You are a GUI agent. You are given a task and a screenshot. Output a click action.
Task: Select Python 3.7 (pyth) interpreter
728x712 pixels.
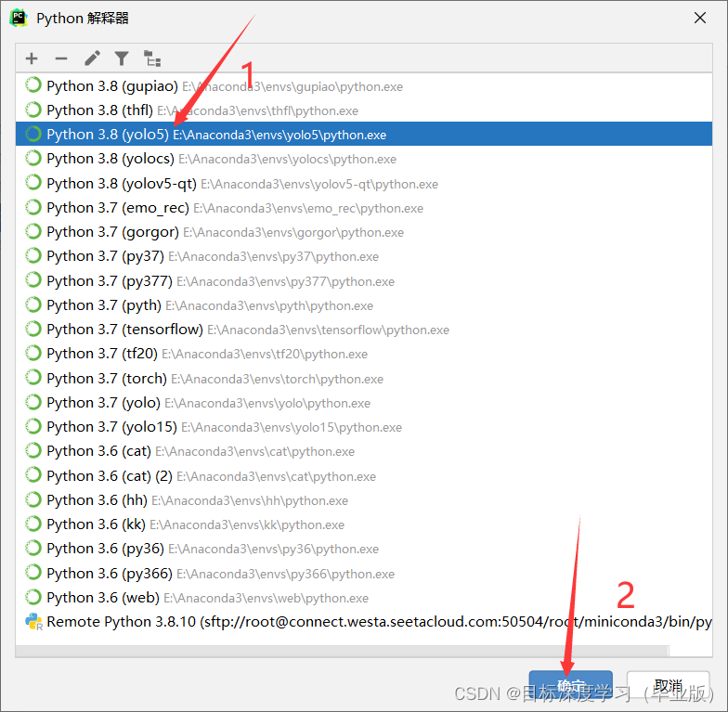(x=364, y=304)
